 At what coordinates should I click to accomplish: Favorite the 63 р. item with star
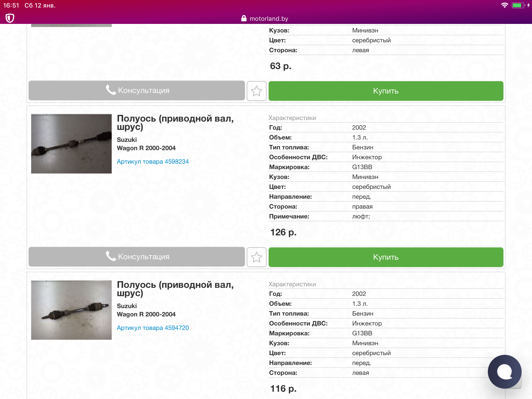click(256, 91)
